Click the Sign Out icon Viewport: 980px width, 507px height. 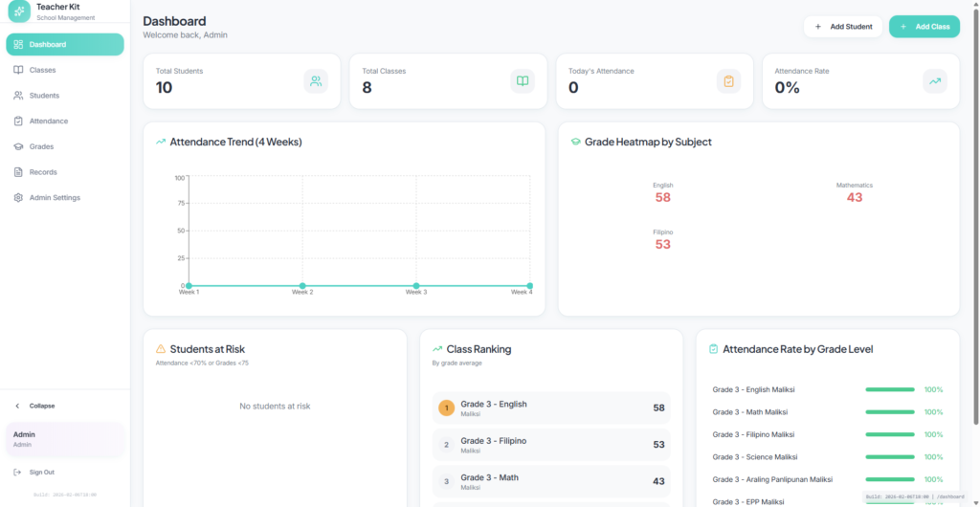coord(18,472)
